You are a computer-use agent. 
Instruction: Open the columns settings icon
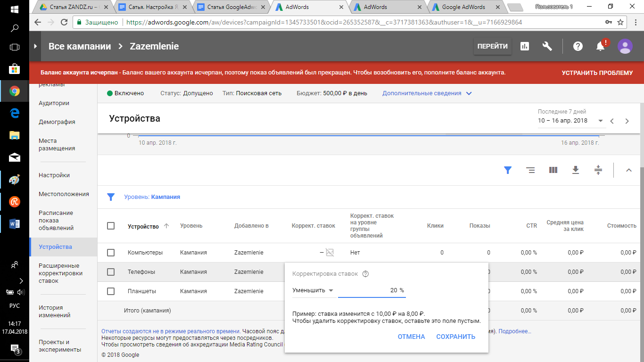click(553, 170)
